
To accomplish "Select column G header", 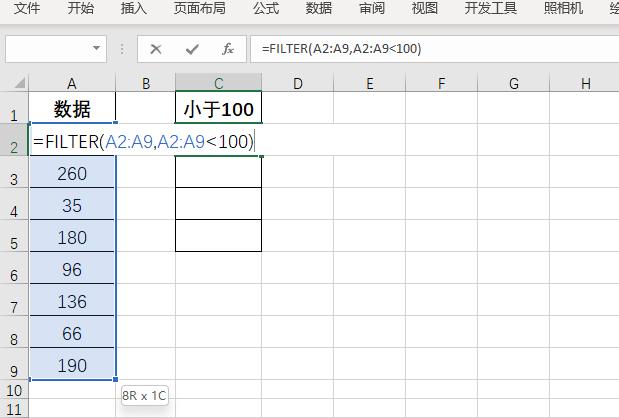I will pyautogui.click(x=514, y=83).
